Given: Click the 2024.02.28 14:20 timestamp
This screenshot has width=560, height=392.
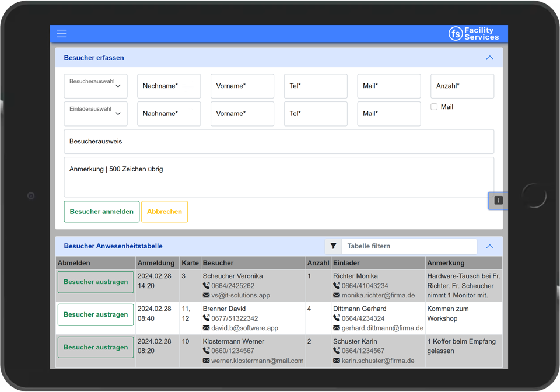Looking at the screenshot, I should [154, 281].
